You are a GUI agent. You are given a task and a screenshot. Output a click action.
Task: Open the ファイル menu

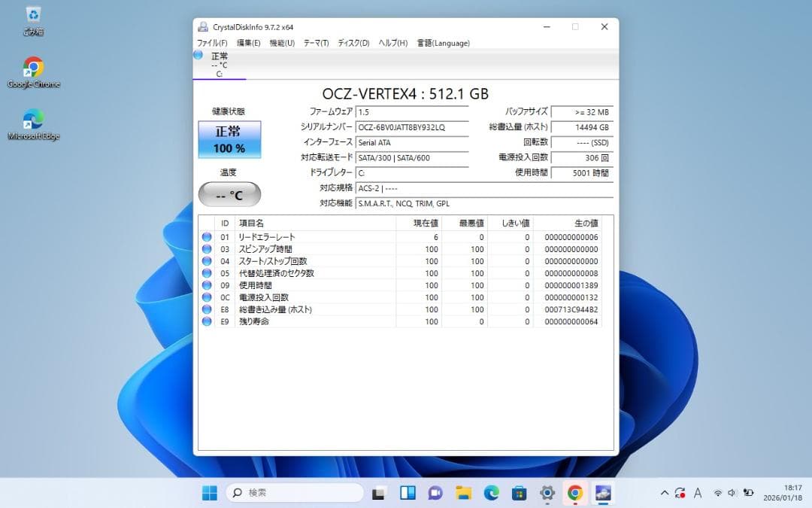point(211,43)
